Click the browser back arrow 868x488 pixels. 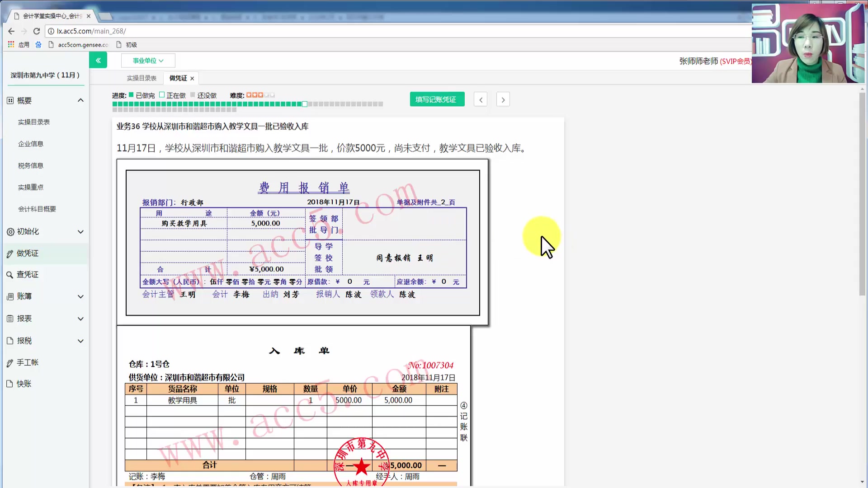11,31
